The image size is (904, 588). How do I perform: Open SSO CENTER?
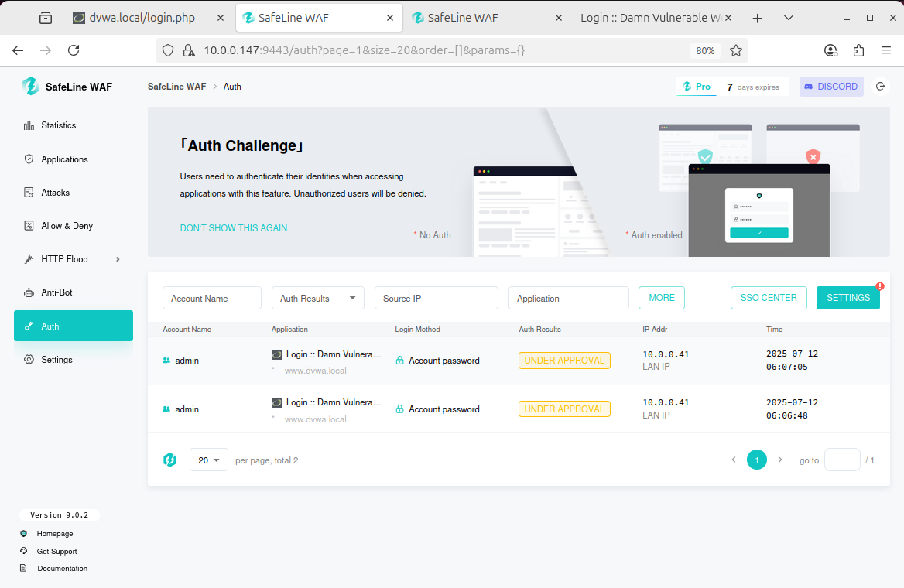coord(769,298)
